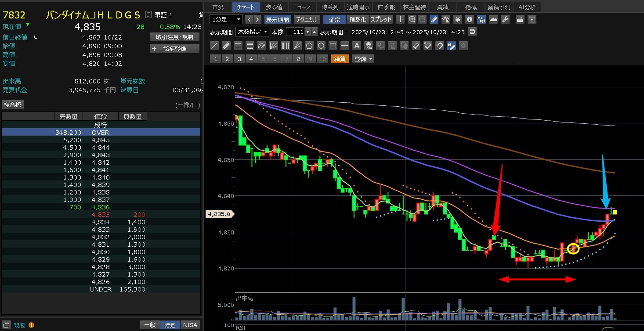Click the zoom in magnifier icon
644x331 pixels.
[412, 19]
